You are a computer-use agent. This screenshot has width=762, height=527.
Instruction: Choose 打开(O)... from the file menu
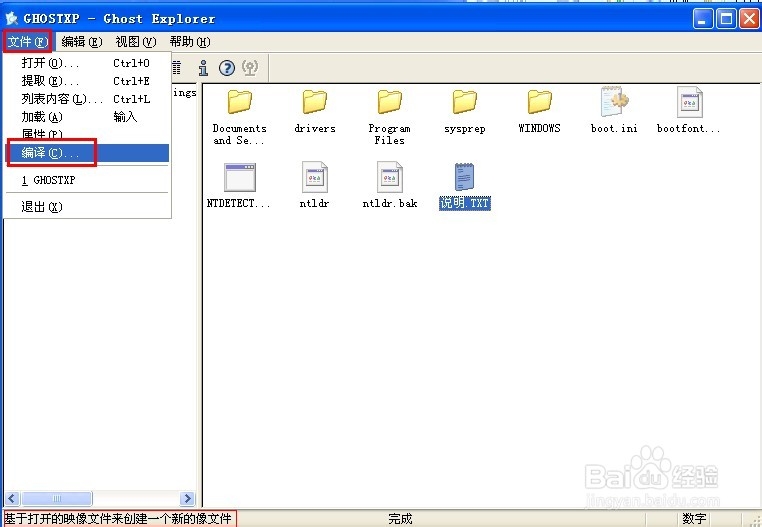point(87,63)
